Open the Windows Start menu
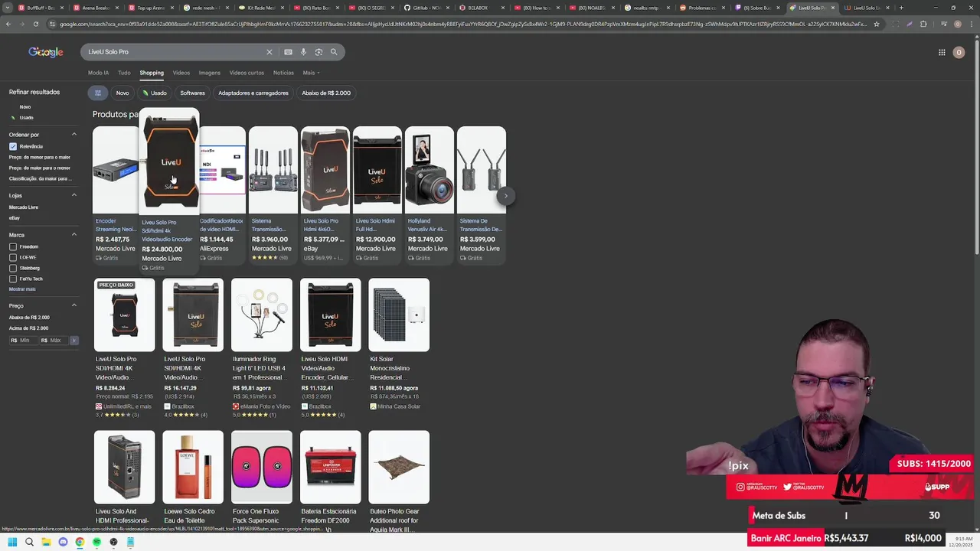980x551 pixels. [12, 542]
